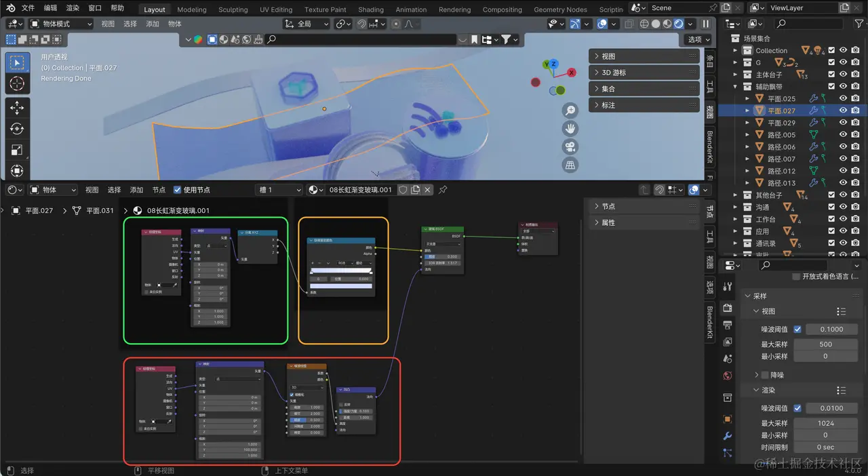This screenshot has height=476, width=868.
Task: Open the 渲染 menu
Action: click(x=73, y=8)
